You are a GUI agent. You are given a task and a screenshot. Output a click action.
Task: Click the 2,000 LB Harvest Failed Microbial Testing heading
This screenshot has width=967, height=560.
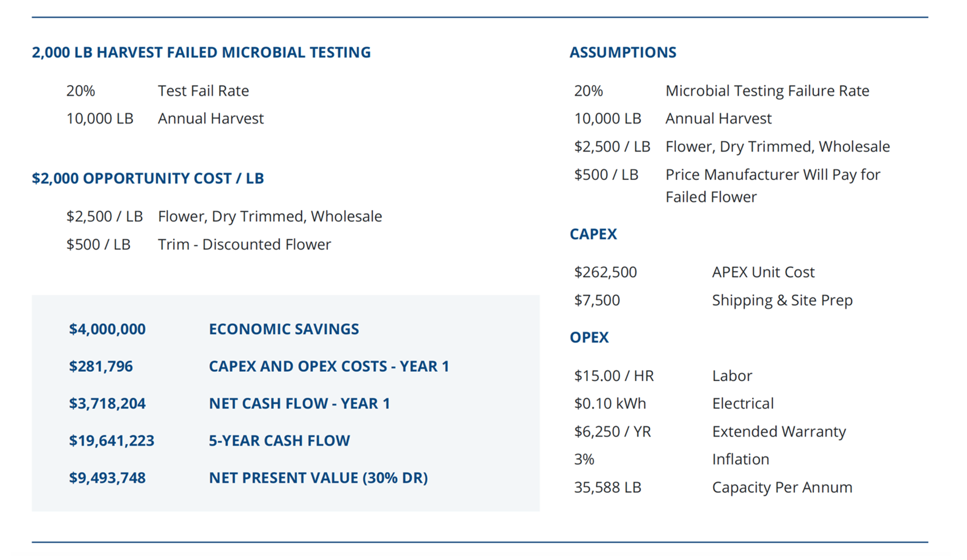pyautogui.click(x=201, y=52)
